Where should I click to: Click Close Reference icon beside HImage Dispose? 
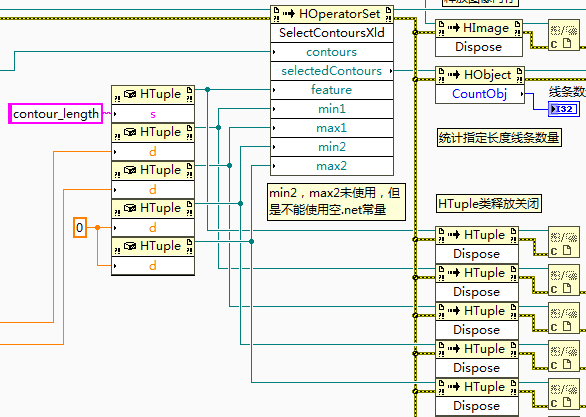564,35
